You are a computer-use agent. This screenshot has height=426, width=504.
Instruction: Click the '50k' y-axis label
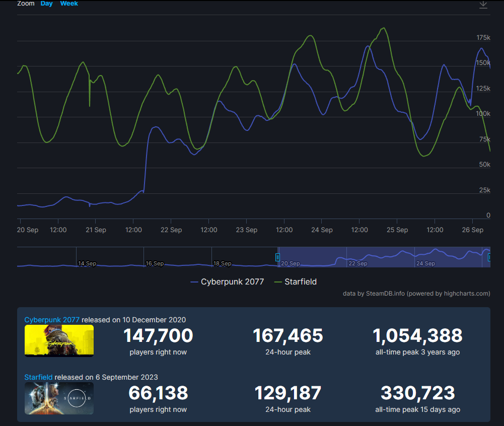485,165
